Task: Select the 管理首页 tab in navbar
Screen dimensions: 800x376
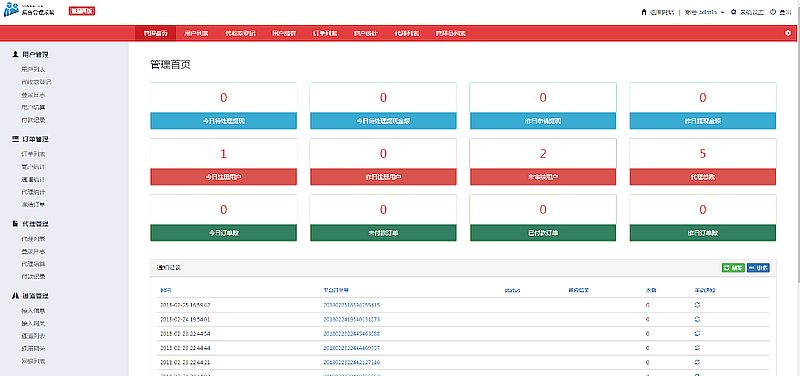Action: click(155, 34)
